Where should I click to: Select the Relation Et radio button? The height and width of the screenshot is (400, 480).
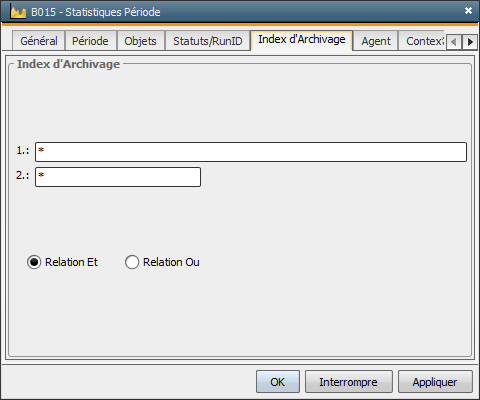point(34,262)
